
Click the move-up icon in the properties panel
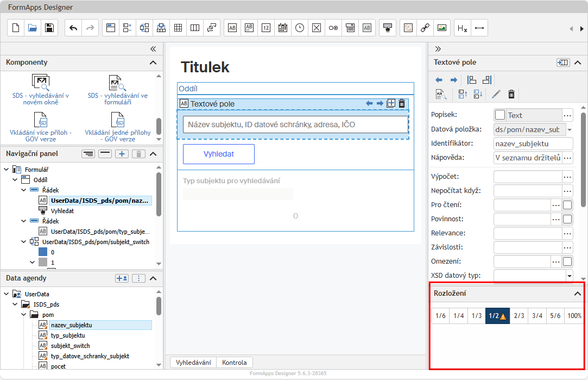click(x=463, y=94)
